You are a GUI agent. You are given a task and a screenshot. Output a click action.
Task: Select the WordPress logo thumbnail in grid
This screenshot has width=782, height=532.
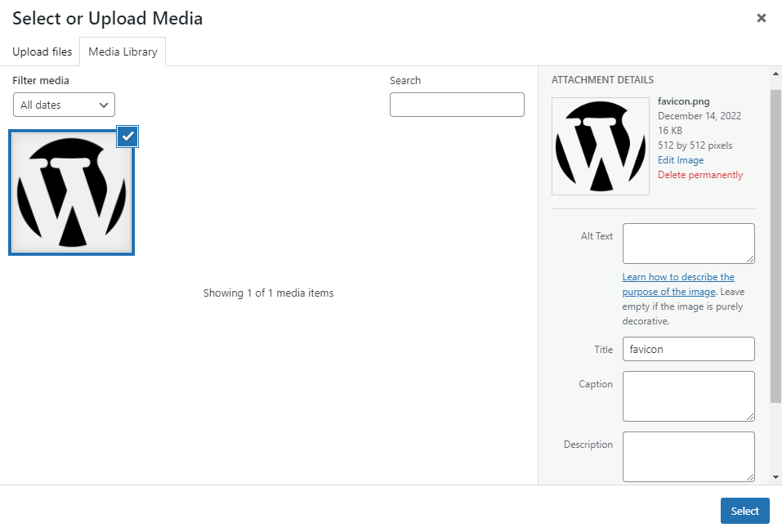coord(71,193)
